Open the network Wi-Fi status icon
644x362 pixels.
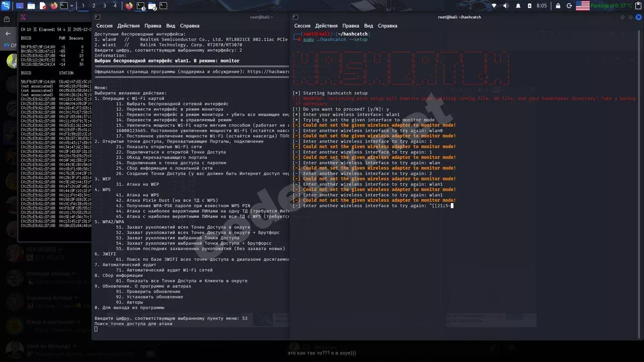coord(494,6)
